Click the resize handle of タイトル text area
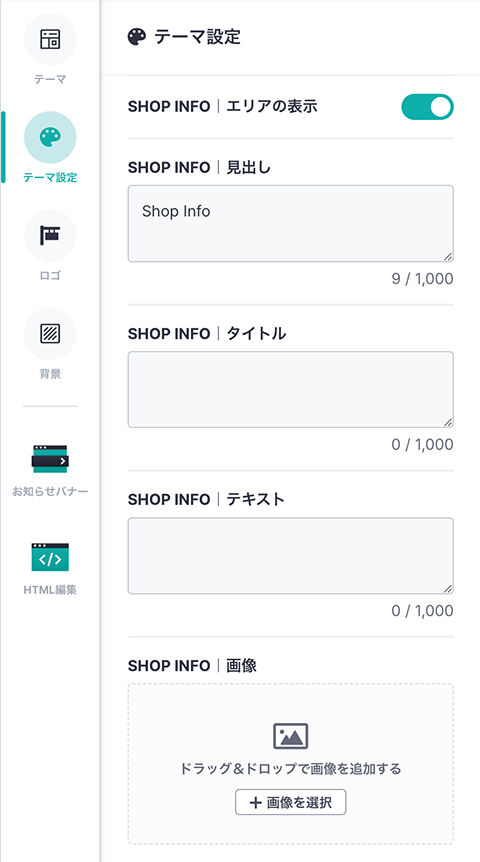 (448, 422)
